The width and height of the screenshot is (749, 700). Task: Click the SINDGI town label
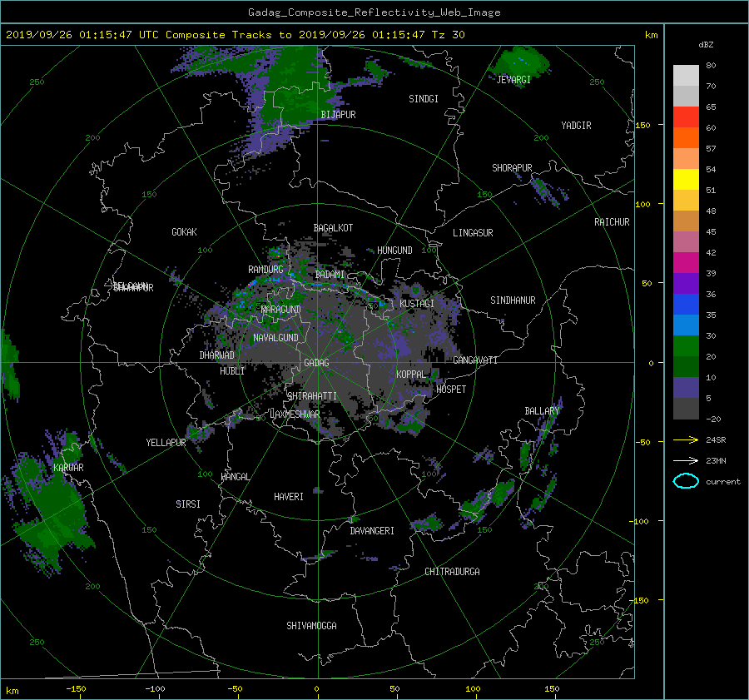point(424,99)
